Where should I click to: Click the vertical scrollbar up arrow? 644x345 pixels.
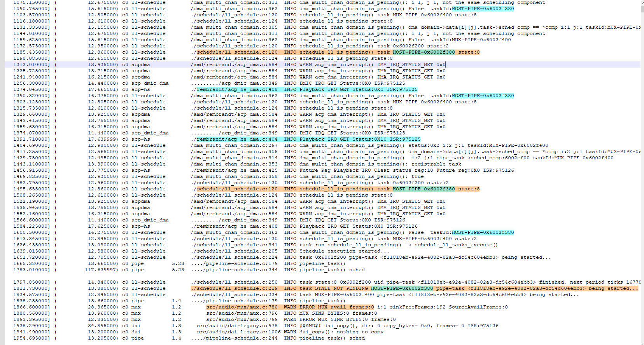click(642, 2)
